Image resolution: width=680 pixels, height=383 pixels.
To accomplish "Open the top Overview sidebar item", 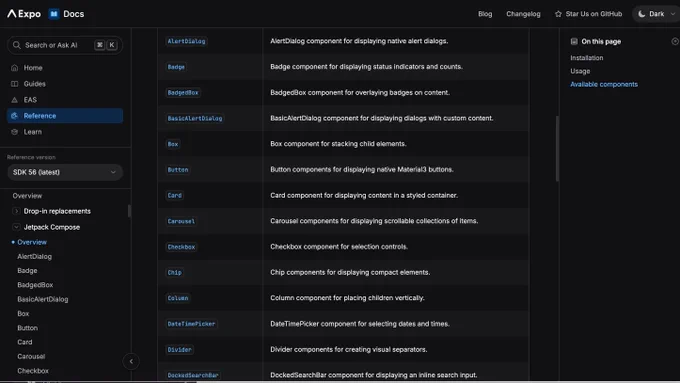I will pos(27,196).
